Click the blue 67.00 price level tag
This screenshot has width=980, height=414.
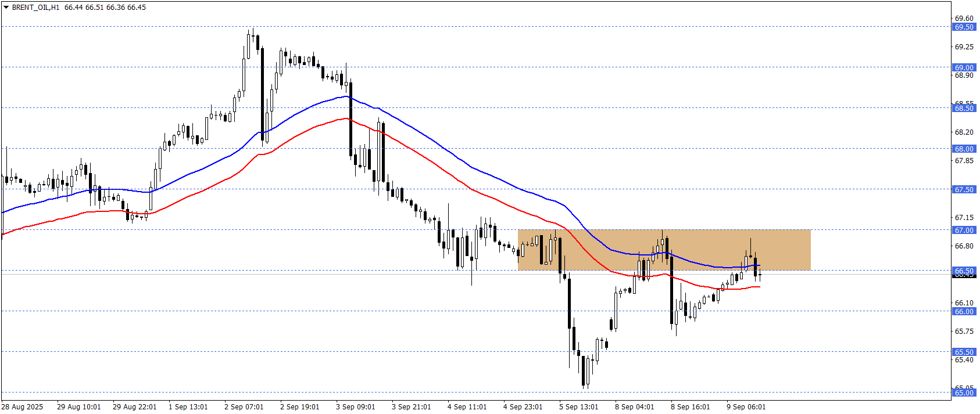[964, 231]
